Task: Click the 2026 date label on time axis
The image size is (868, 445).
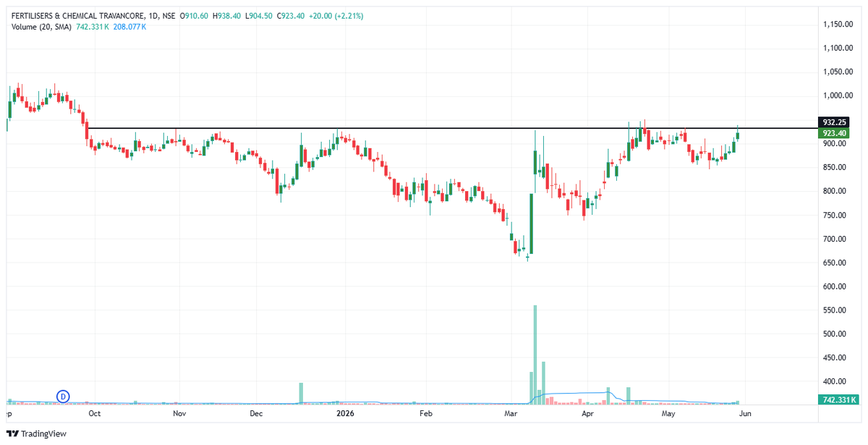Action: 345,414
